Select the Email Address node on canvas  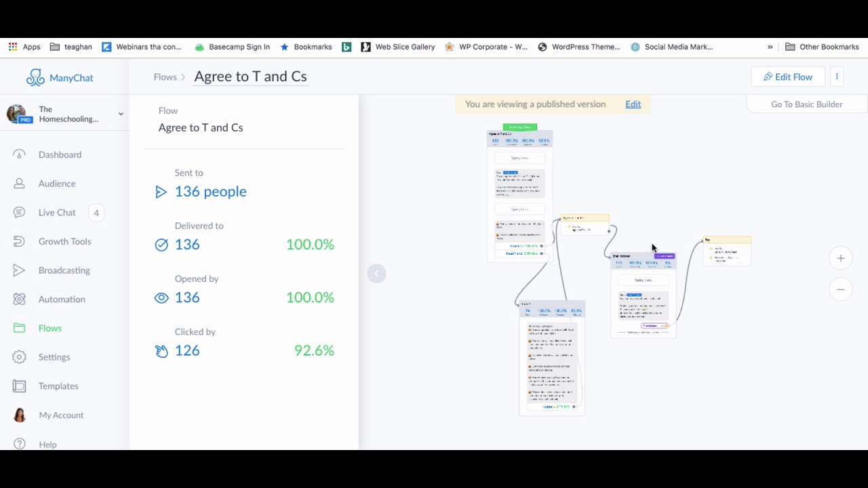(644, 296)
